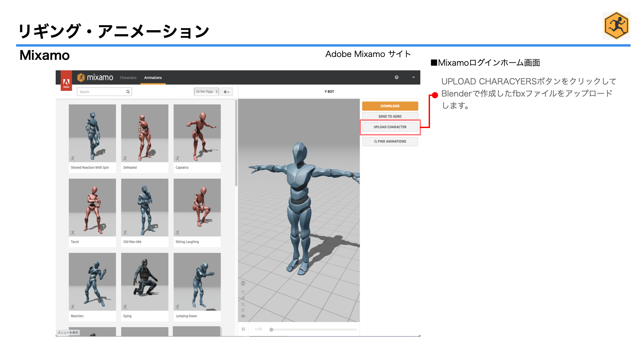
Task: Click the running figure icon on Reaction card
Action: [x=73, y=307]
